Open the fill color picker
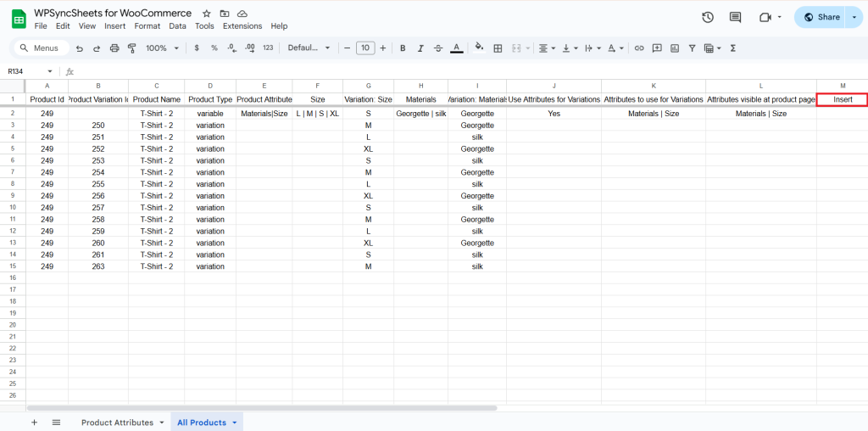 (x=480, y=48)
